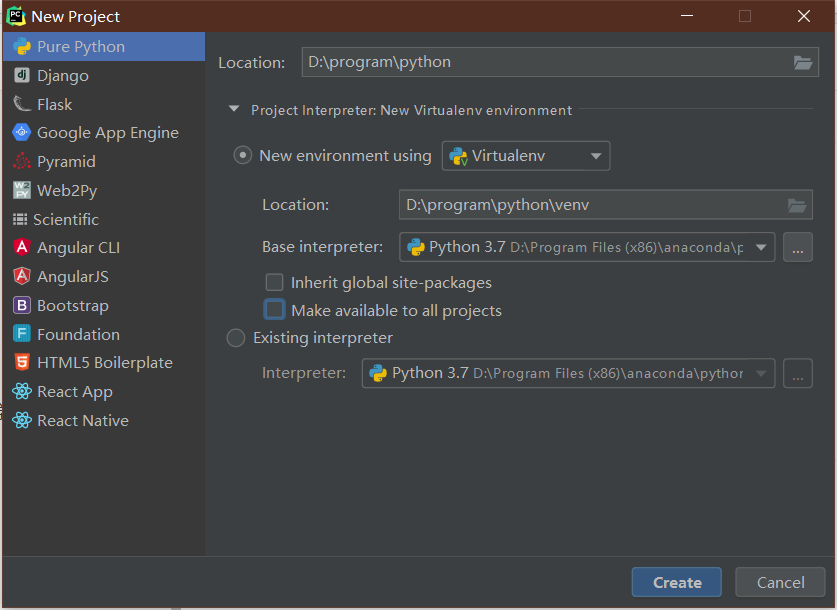
Task: Click the Angular CLI icon
Action: 22,247
